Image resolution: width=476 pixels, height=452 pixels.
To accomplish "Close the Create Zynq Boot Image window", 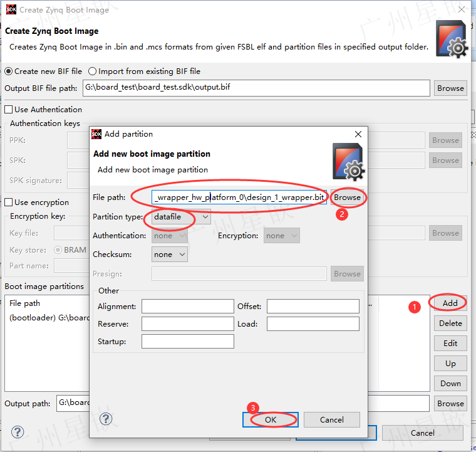I will point(462,9).
